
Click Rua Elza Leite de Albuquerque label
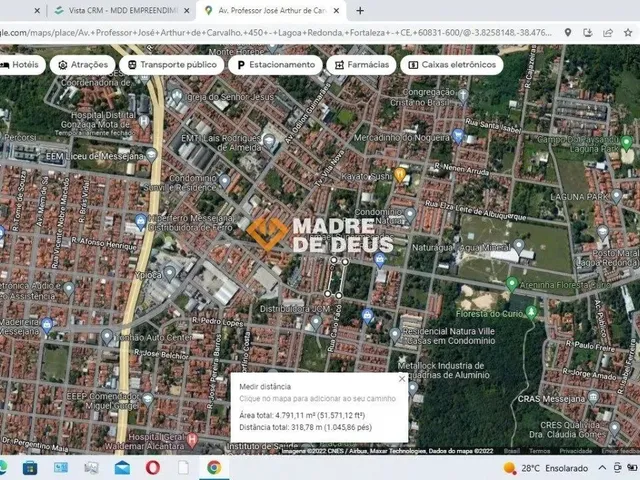[x=476, y=210]
